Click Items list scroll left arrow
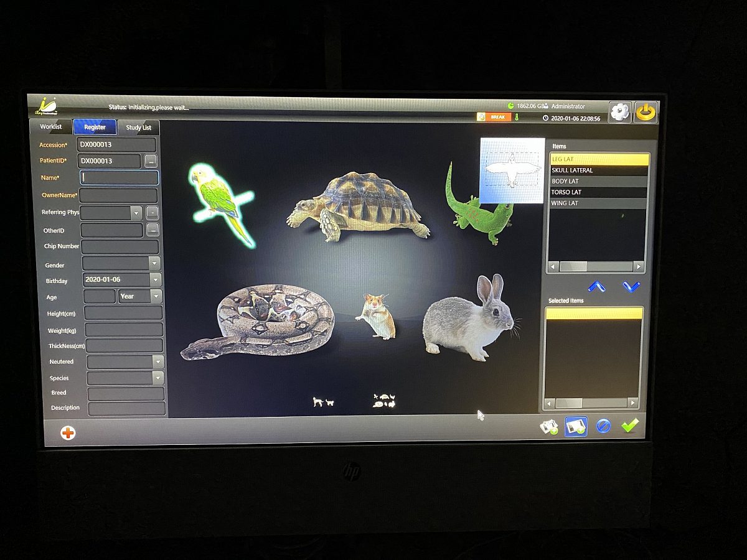Viewport: 747px width, 560px height. point(553,266)
